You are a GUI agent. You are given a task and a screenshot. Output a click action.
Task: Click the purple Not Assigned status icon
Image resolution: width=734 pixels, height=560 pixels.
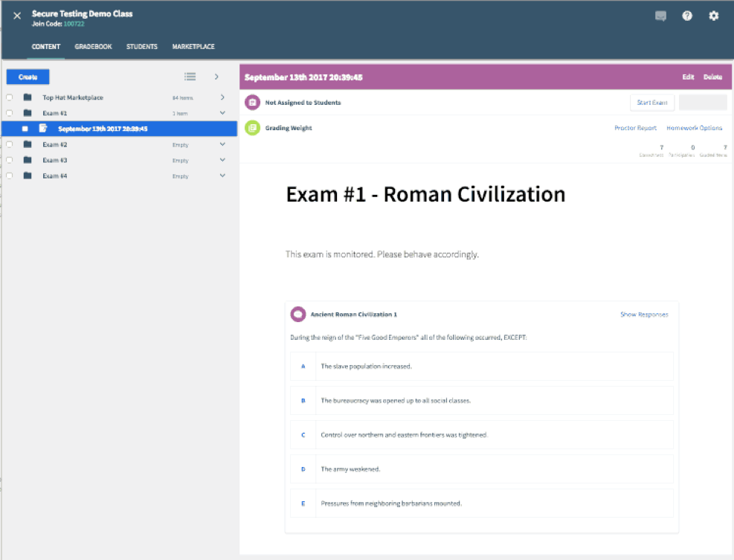[252, 103]
